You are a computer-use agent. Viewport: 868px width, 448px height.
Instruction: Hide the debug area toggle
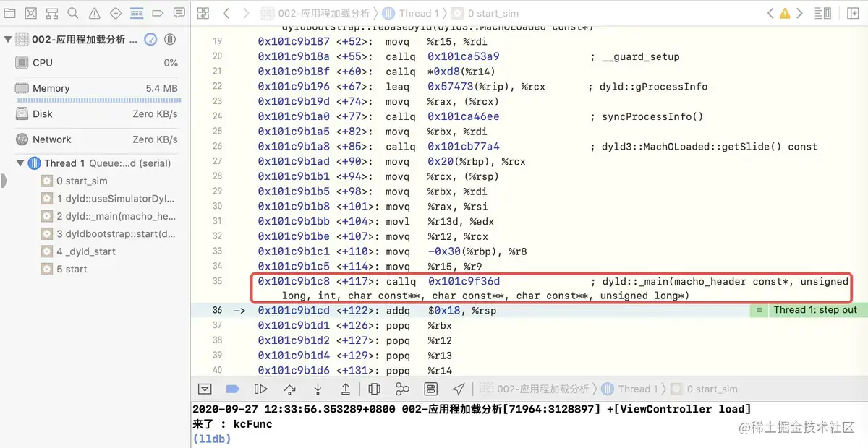(x=205, y=389)
